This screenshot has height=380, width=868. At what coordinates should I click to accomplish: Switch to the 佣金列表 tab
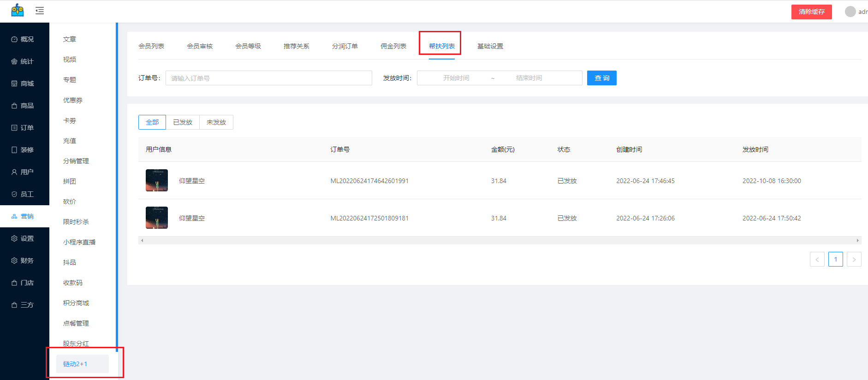coord(393,46)
